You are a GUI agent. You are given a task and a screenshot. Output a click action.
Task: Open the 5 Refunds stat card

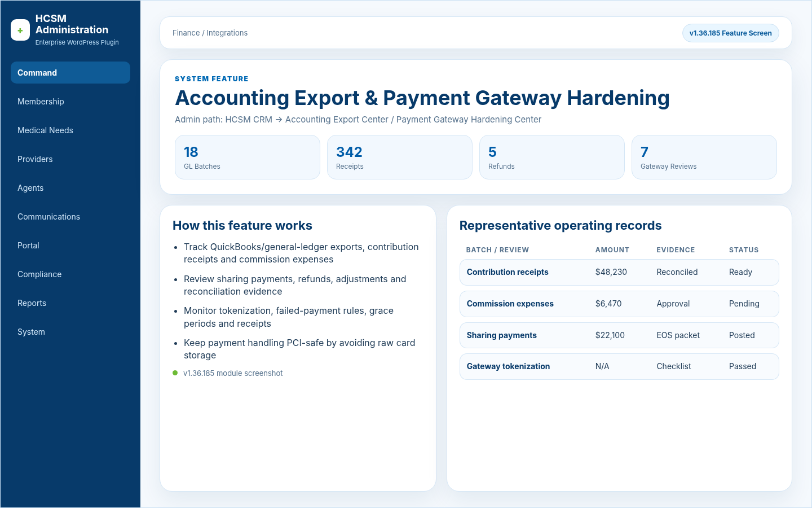click(552, 157)
